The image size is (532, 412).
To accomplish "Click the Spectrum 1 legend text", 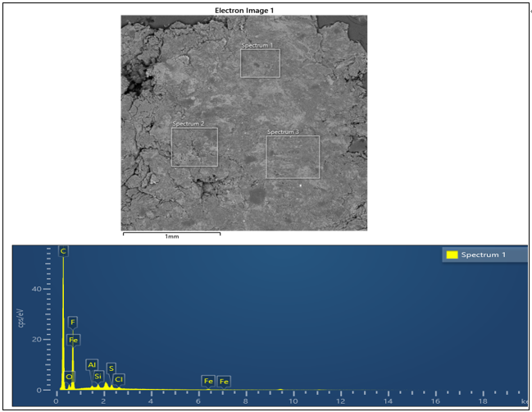I will click(x=483, y=255).
